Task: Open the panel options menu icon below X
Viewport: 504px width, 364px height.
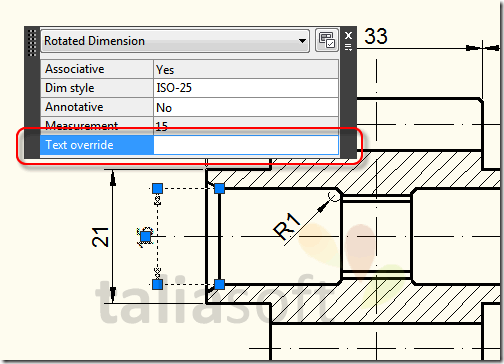Action: 348,47
